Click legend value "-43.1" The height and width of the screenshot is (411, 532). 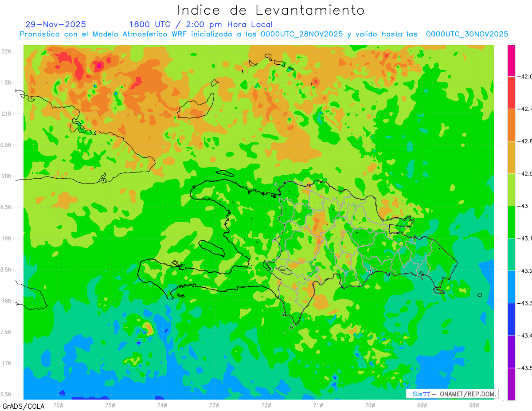pyautogui.click(x=524, y=239)
